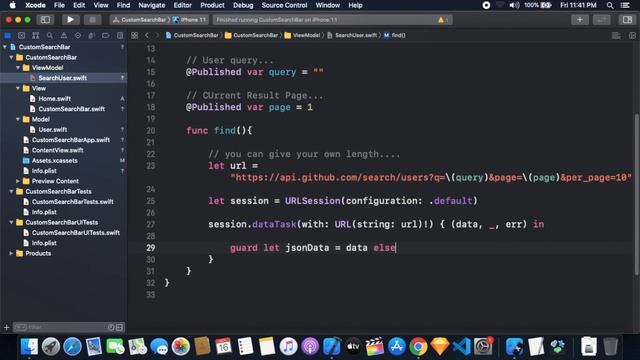This screenshot has height=360, width=640.
Task: Collapse the Model folder
Action: click(x=18, y=119)
